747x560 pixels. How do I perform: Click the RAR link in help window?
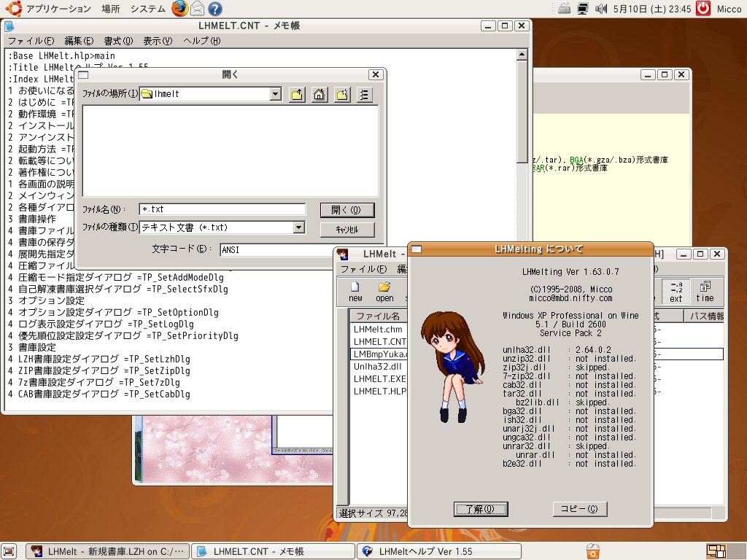(x=539, y=168)
